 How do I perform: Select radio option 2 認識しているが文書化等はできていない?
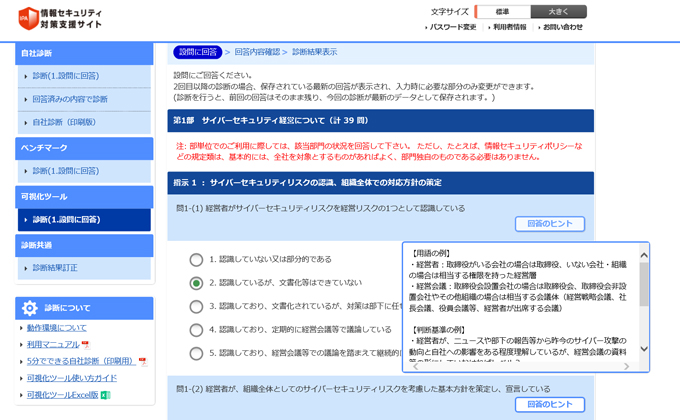coord(196,283)
